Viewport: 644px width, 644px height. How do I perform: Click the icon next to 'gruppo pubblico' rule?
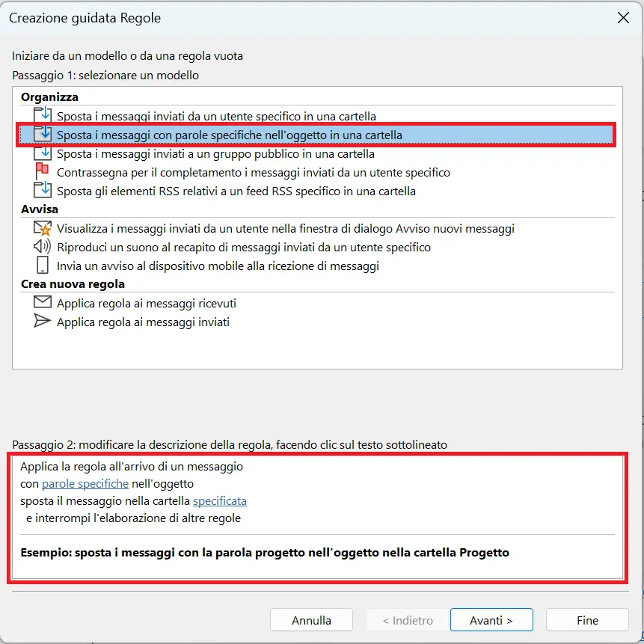click(43, 153)
